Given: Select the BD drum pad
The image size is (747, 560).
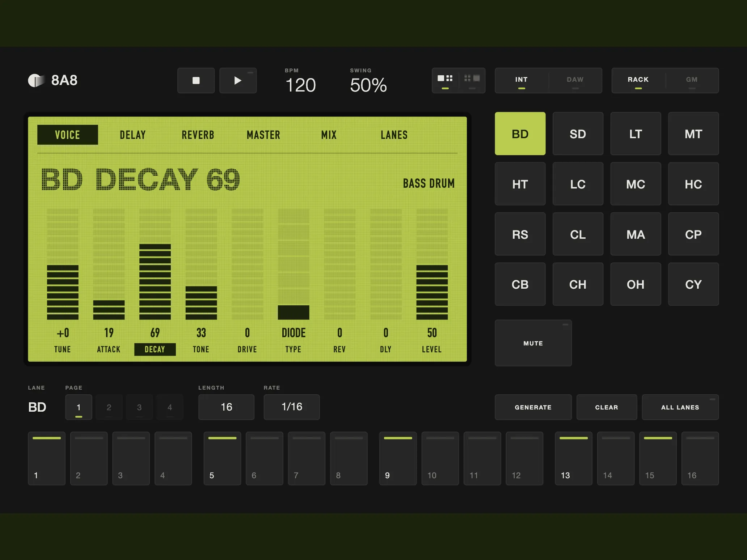Looking at the screenshot, I should (x=520, y=133).
